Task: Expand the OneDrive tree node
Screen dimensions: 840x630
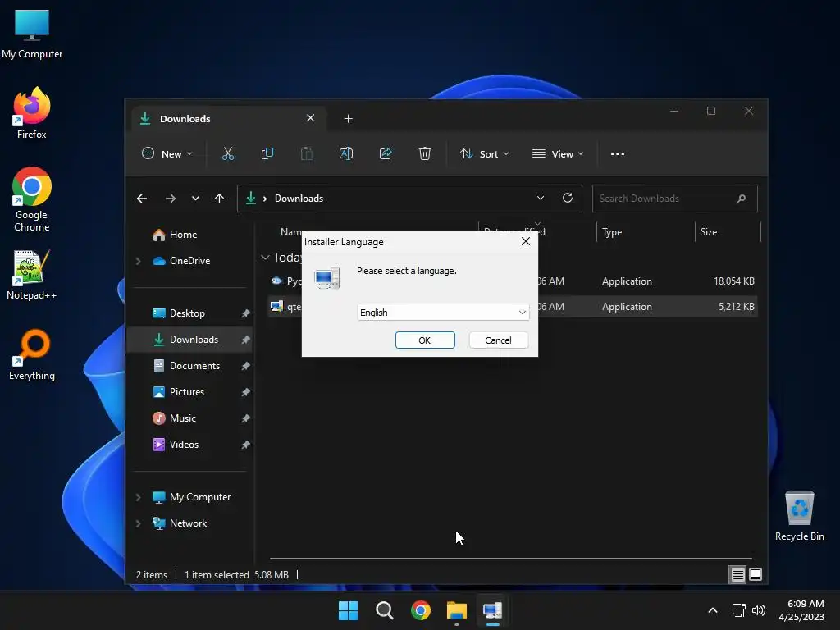Action: [138, 261]
